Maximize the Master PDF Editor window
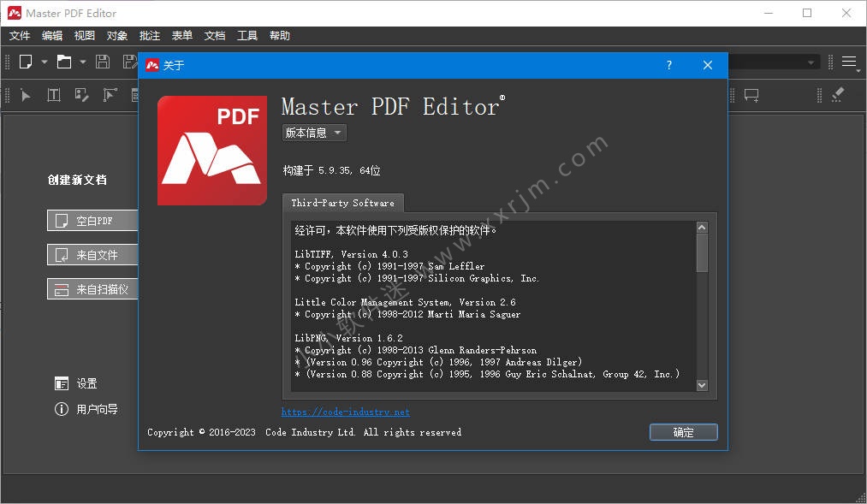 [807, 13]
